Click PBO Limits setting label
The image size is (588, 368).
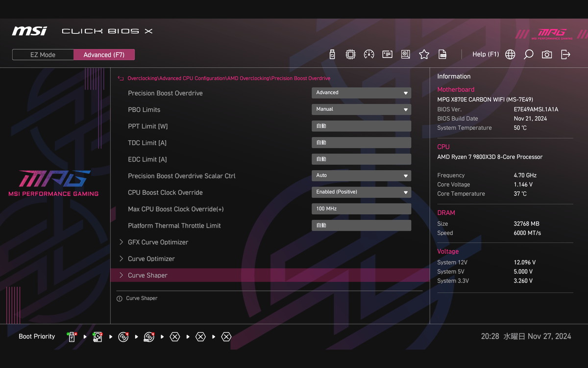(144, 110)
